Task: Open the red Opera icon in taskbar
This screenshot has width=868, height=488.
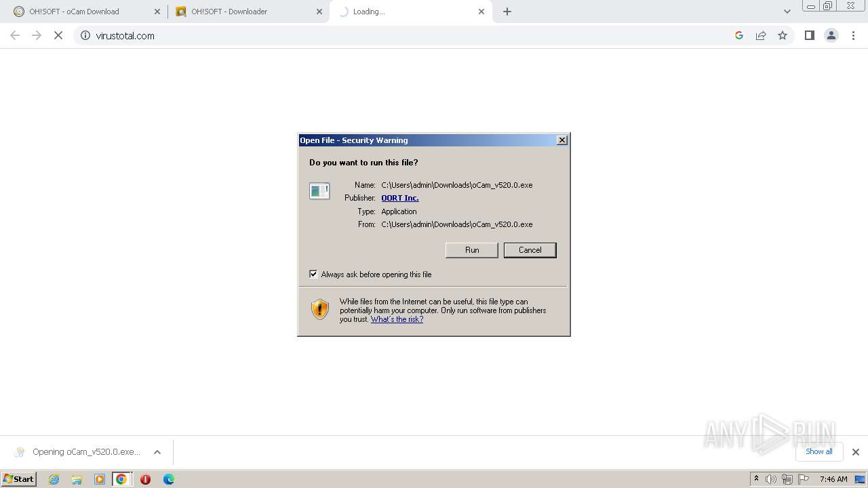Action: [x=145, y=479]
